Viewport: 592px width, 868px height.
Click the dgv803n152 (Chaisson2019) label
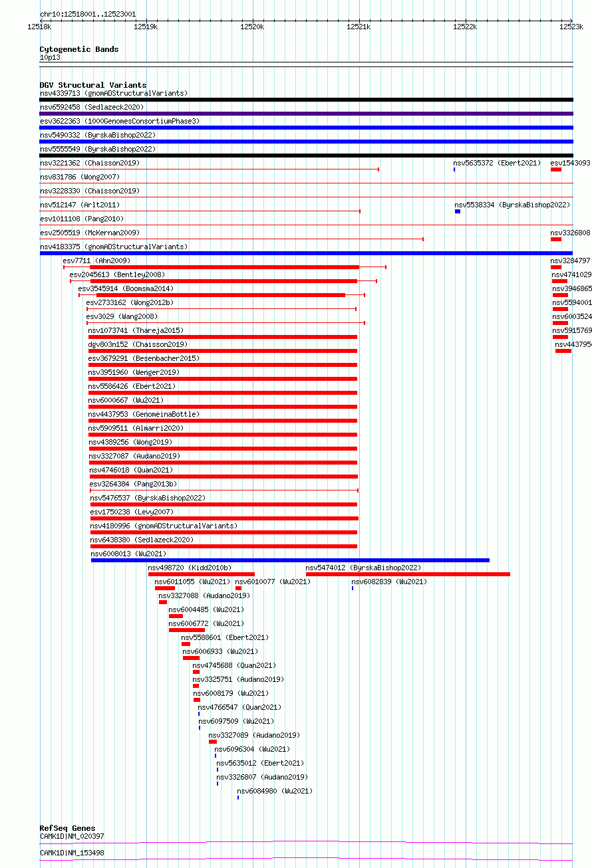pyautogui.click(x=138, y=344)
